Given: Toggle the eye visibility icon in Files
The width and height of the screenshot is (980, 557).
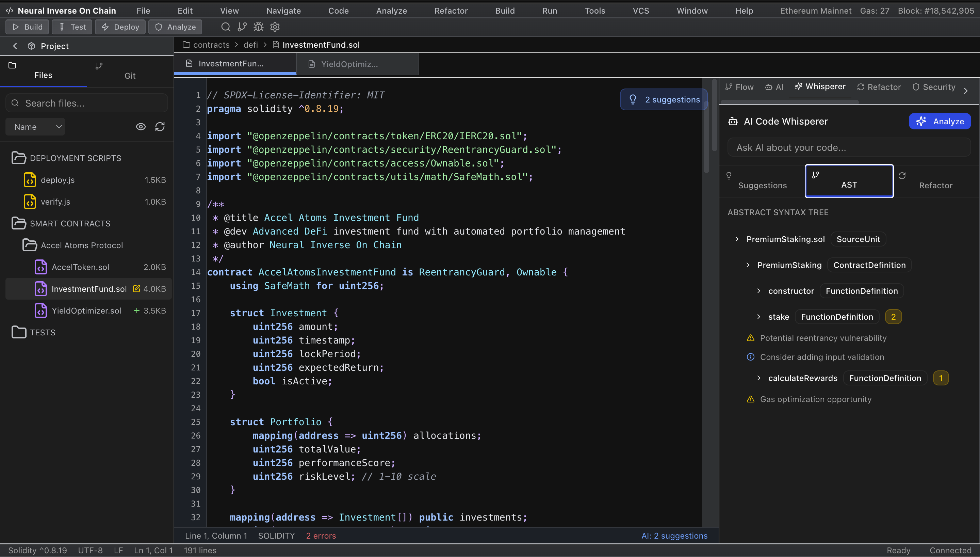Looking at the screenshot, I should click(141, 127).
